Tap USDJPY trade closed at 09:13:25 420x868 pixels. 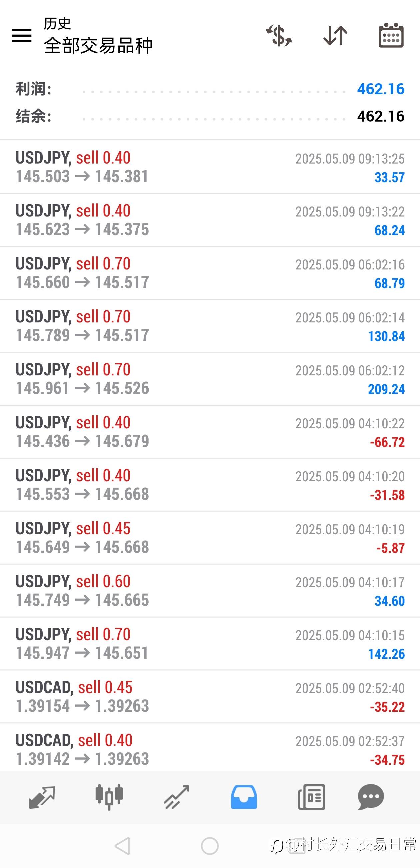tap(210, 167)
